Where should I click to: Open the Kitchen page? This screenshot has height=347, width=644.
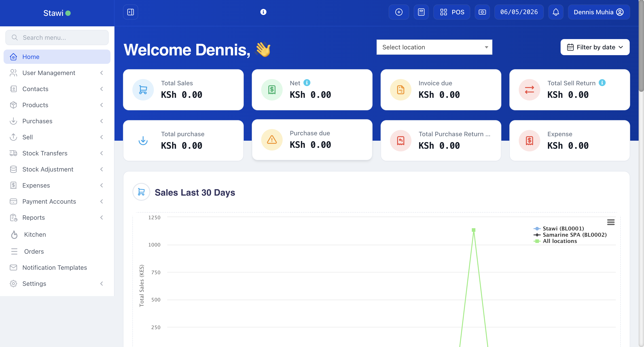57,234
